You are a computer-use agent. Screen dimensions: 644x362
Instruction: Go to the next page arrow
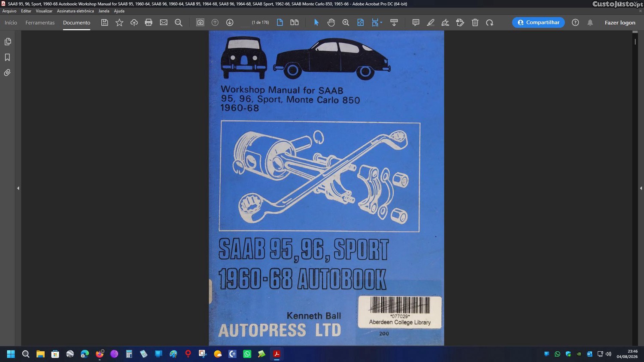(x=230, y=22)
